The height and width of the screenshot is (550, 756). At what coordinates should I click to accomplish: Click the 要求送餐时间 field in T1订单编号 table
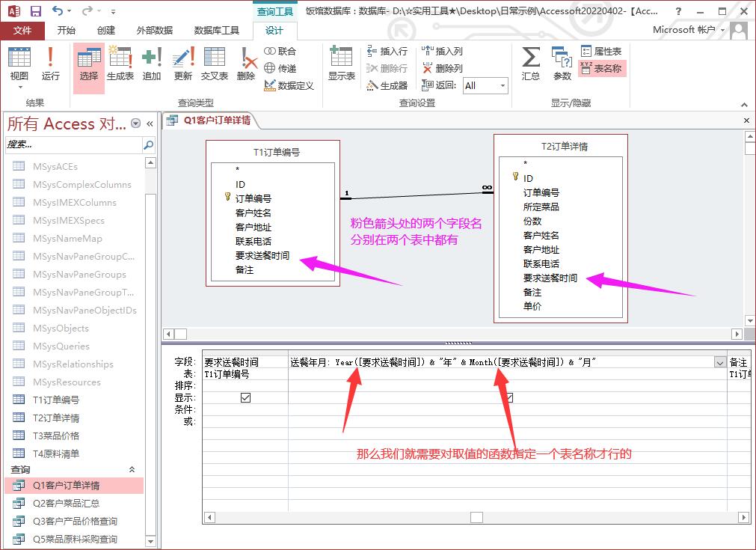tap(262, 256)
